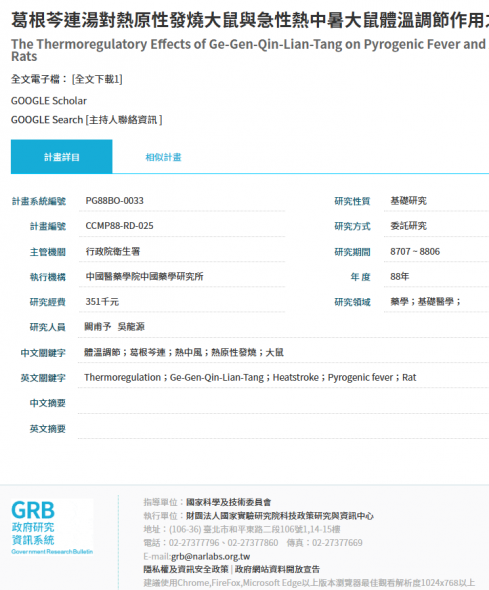Viewport: 489px width, 590px height.
Task: Click the English title heading of the project
Action: coord(250,50)
